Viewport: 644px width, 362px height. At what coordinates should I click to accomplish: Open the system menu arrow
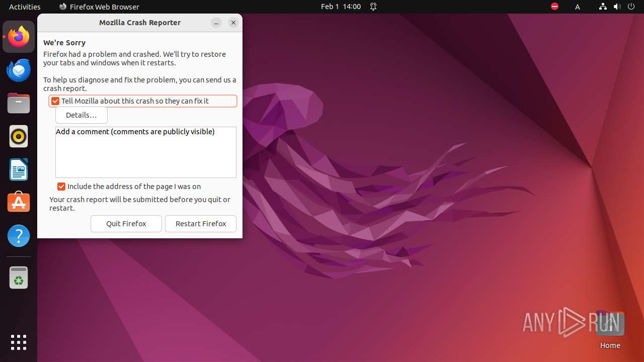631,7
